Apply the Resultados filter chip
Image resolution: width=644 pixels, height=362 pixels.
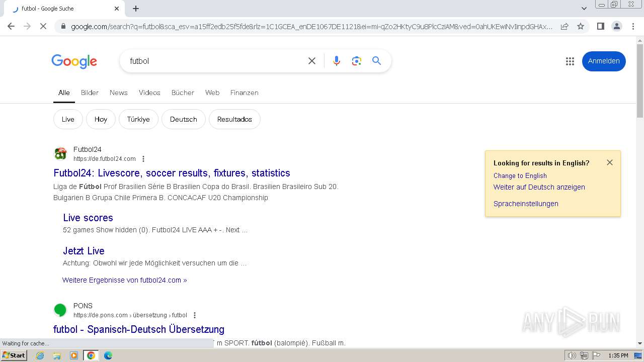tap(234, 119)
